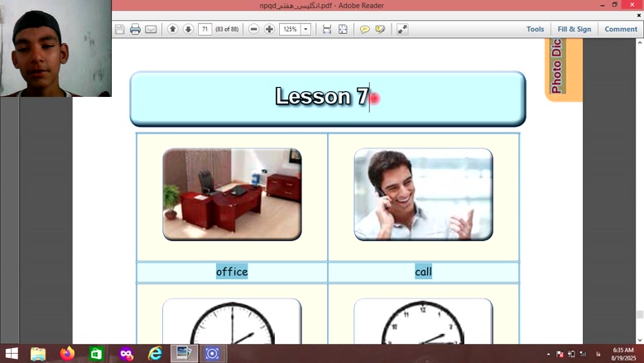Zoom in with the plus icon
Viewport: 644px width, 363px height.
tap(269, 29)
